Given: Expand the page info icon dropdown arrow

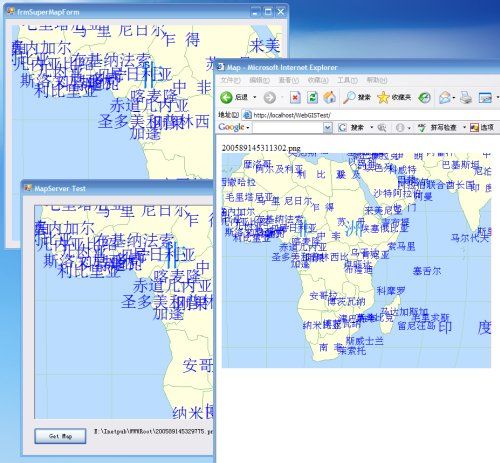Looking at the screenshot, I should click(x=409, y=127).
